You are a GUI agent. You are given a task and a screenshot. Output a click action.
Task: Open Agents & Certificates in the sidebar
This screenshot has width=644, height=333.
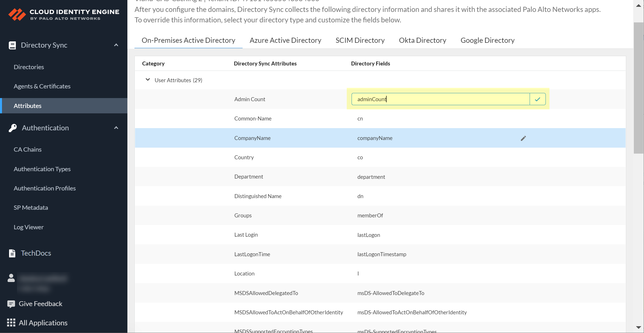click(42, 86)
